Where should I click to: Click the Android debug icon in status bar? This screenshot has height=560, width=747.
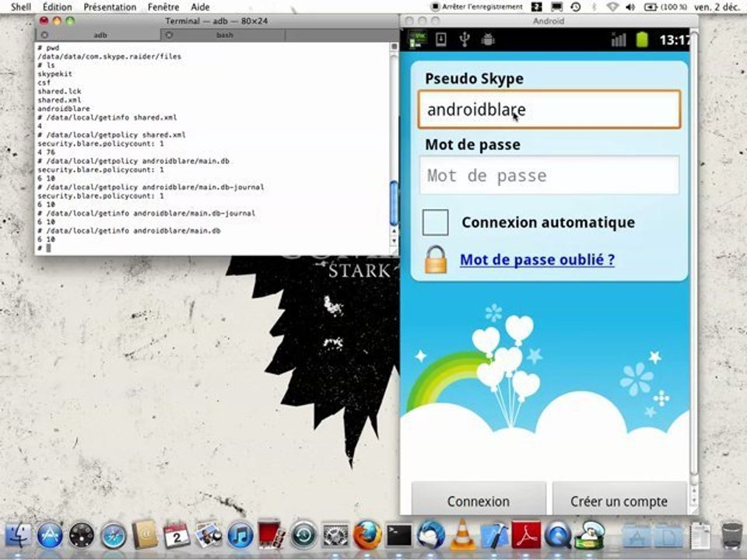coord(488,40)
